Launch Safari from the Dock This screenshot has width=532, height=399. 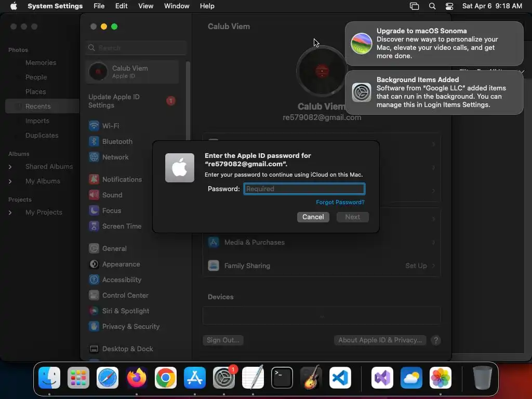coord(108,378)
